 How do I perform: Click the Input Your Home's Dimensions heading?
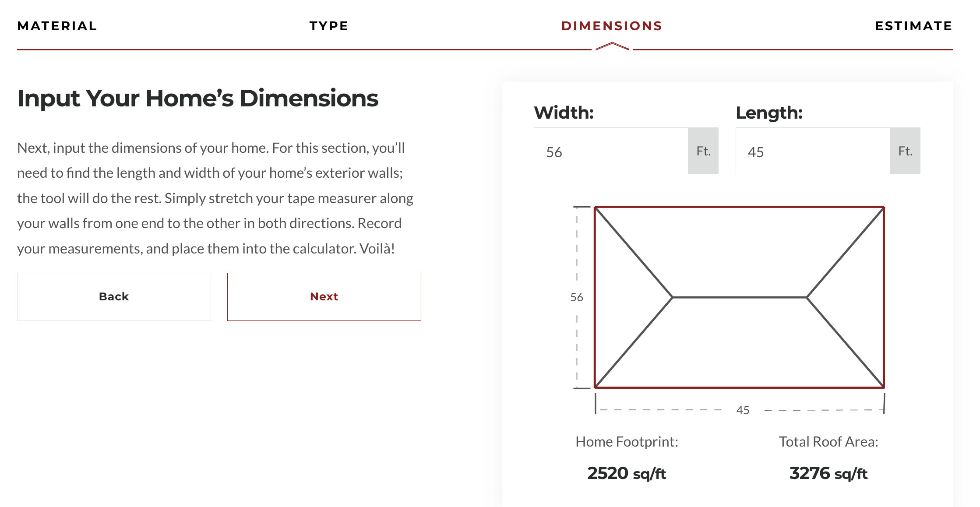tap(198, 98)
